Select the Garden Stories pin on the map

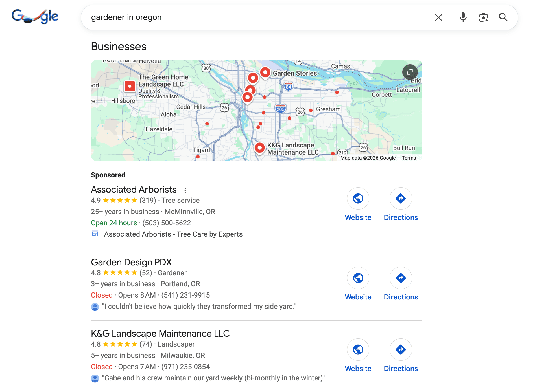pyautogui.click(x=265, y=73)
